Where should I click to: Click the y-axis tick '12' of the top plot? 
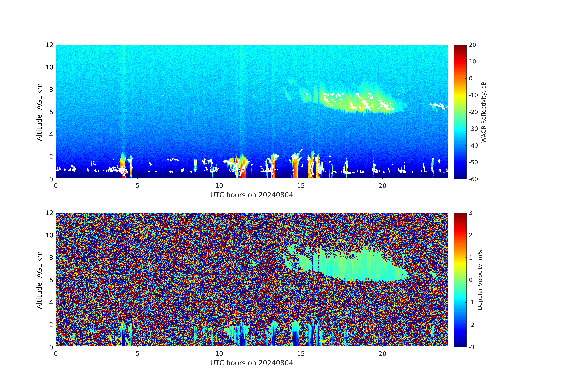(x=49, y=45)
